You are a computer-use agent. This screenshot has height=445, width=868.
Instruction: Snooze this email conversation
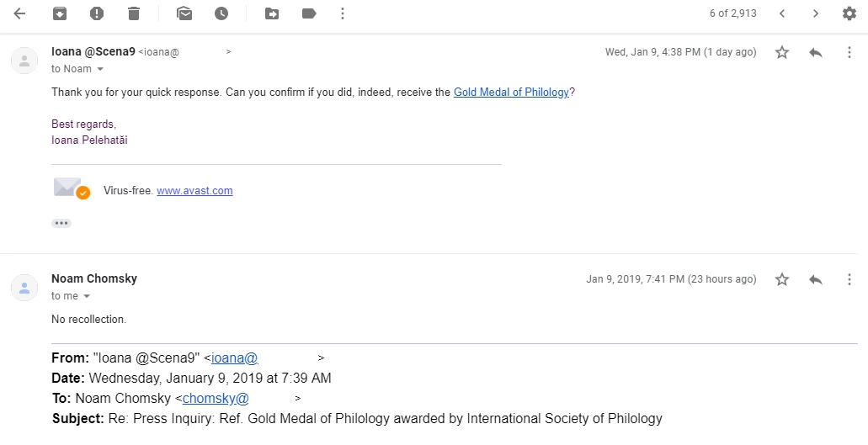click(221, 13)
